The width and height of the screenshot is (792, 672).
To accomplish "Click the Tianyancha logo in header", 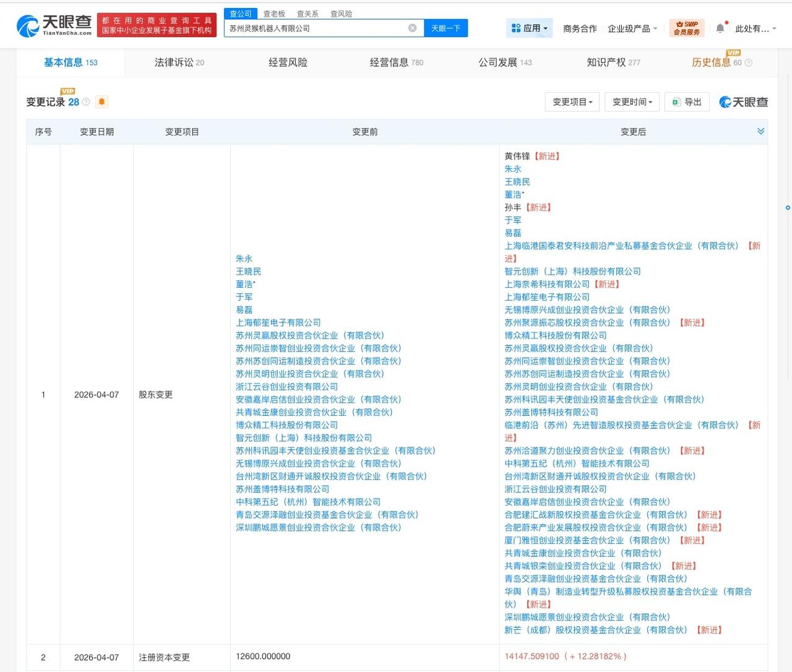I will (x=54, y=25).
